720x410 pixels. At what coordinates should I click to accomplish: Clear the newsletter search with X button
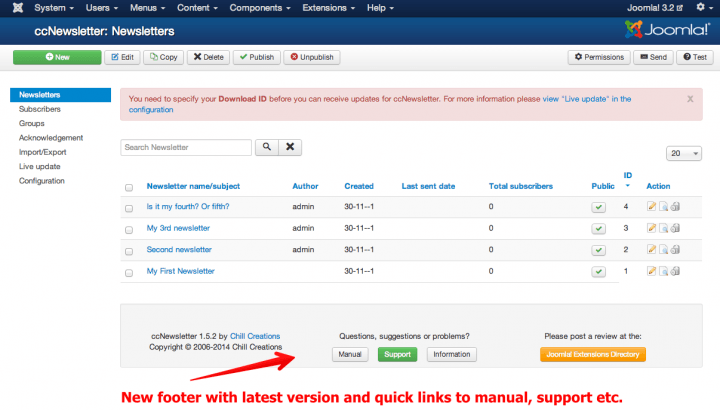coord(290,147)
